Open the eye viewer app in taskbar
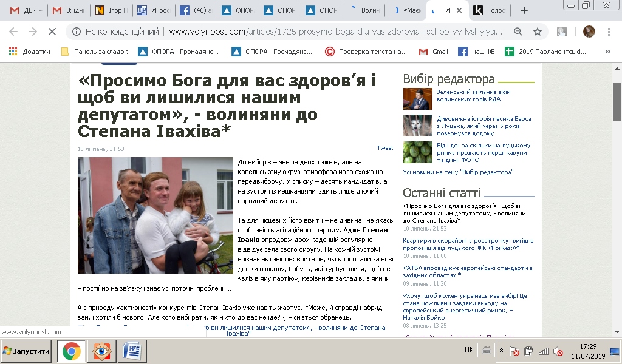This screenshot has height=364, width=622. coord(101,351)
